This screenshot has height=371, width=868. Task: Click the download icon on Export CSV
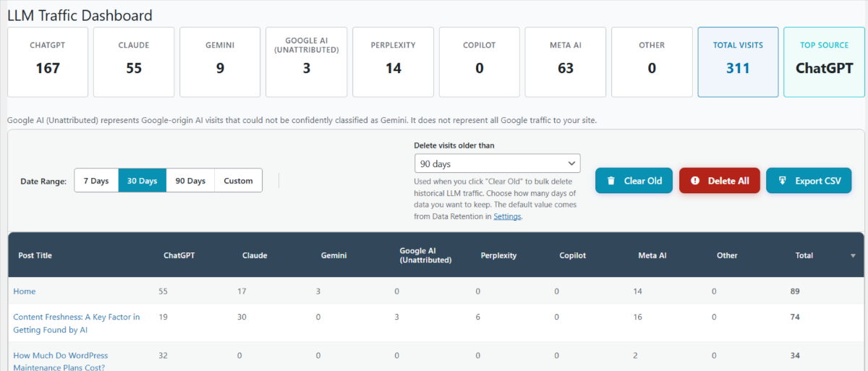tap(782, 181)
